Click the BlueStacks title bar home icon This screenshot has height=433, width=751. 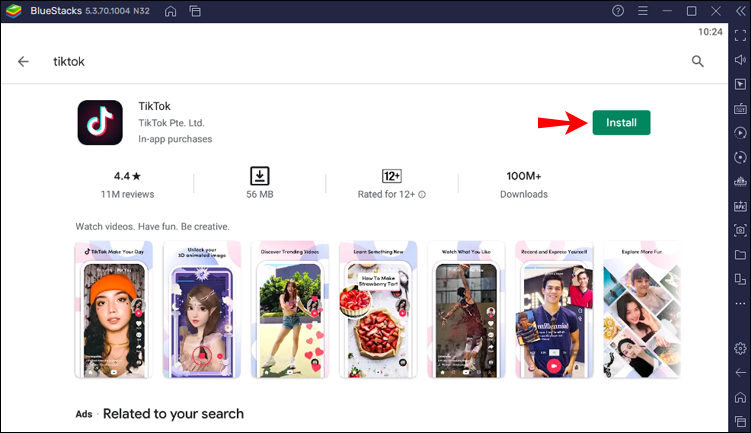(171, 11)
